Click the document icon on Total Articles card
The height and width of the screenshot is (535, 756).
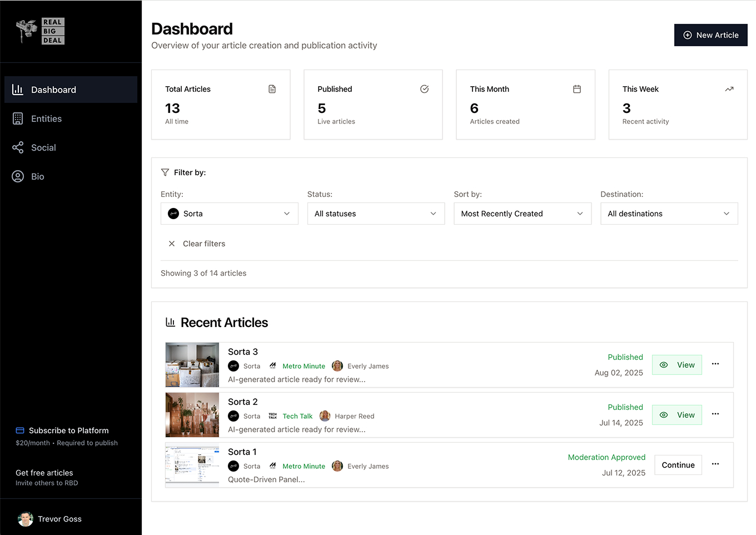pyautogui.click(x=272, y=89)
